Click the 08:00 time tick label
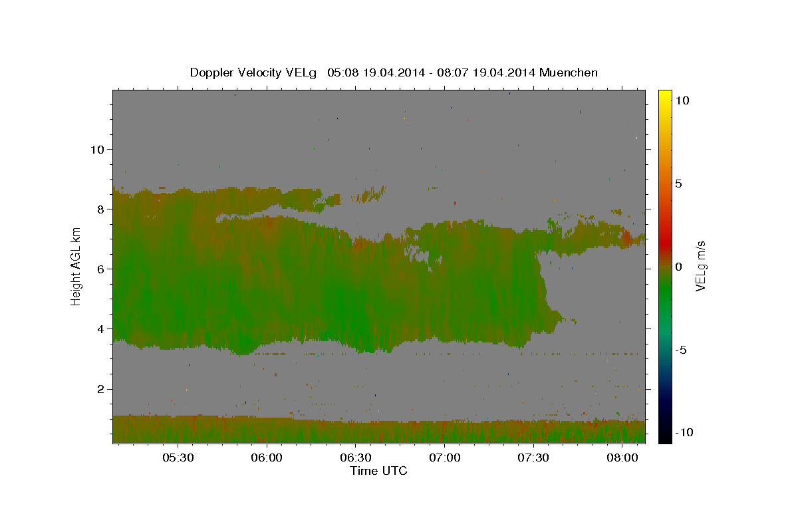The image size is (798, 532). coord(622,458)
